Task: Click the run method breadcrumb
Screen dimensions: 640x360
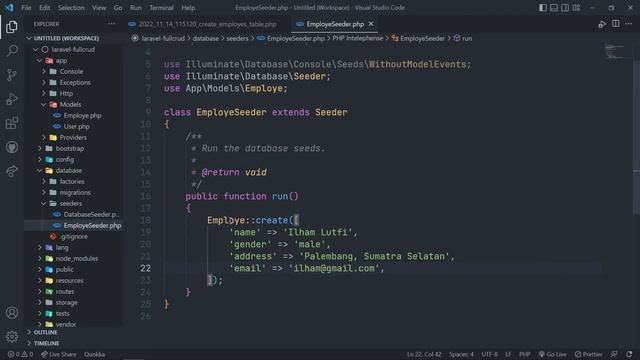Action: tap(463, 38)
